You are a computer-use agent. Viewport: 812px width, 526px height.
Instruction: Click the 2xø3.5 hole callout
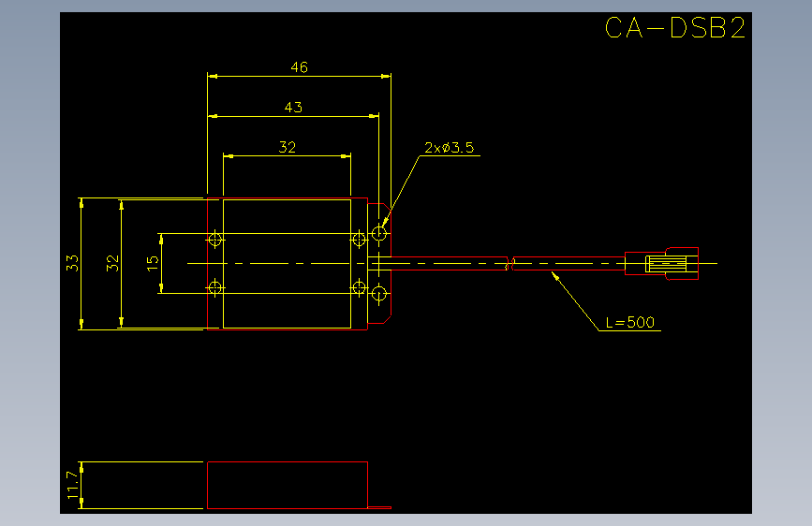(x=449, y=148)
